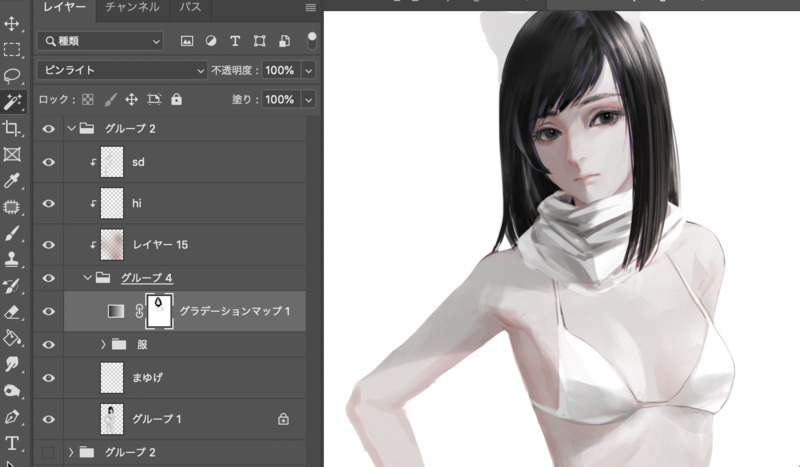
Task: Lock layer position icon
Action: 132,100
